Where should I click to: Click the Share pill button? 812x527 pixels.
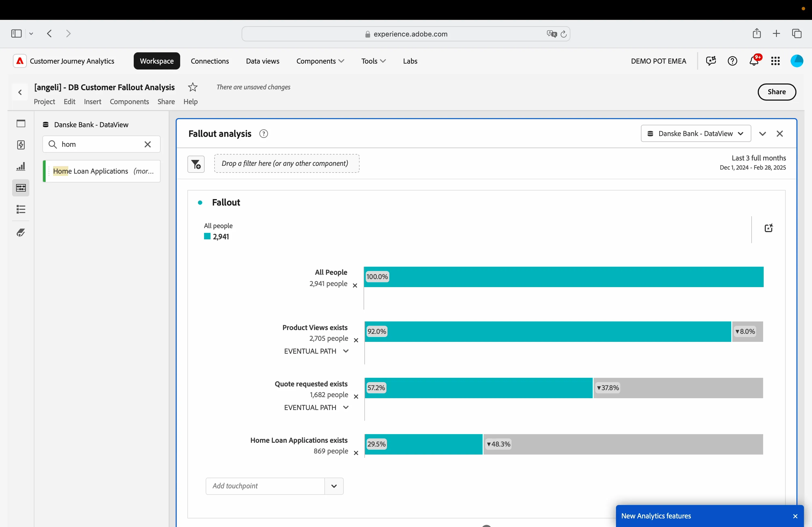click(777, 92)
